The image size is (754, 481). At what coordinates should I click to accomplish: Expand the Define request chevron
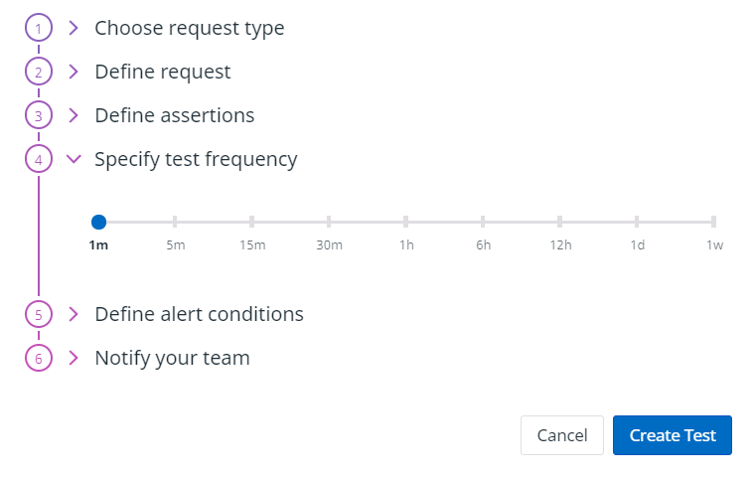pyautogui.click(x=73, y=72)
